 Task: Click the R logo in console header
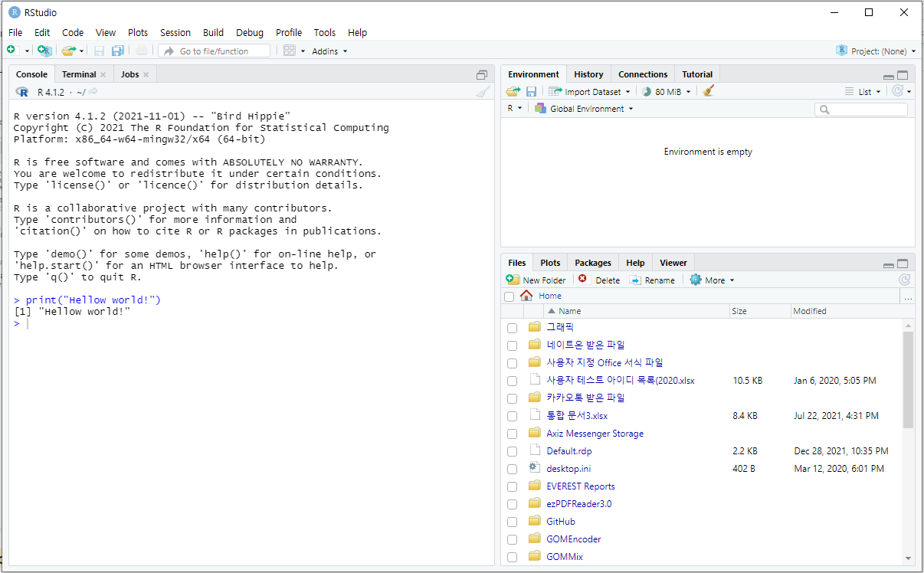(x=22, y=92)
